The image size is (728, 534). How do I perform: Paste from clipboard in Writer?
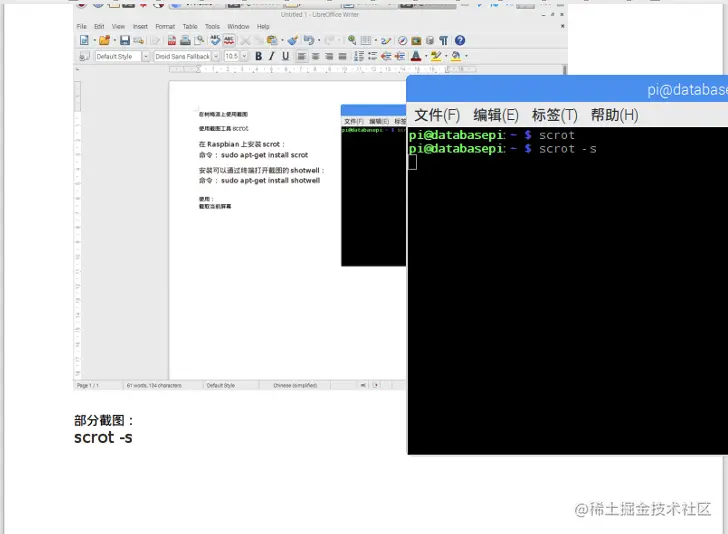tap(272, 40)
